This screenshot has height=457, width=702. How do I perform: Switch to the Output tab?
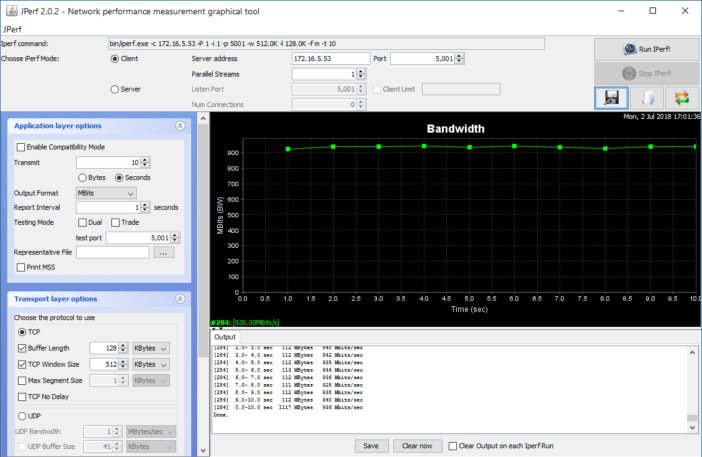point(225,337)
